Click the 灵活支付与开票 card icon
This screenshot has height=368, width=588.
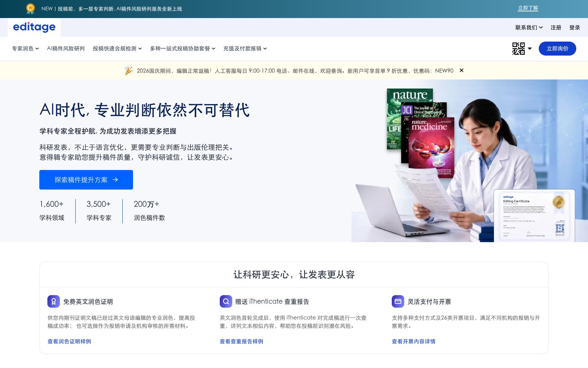[x=398, y=301]
